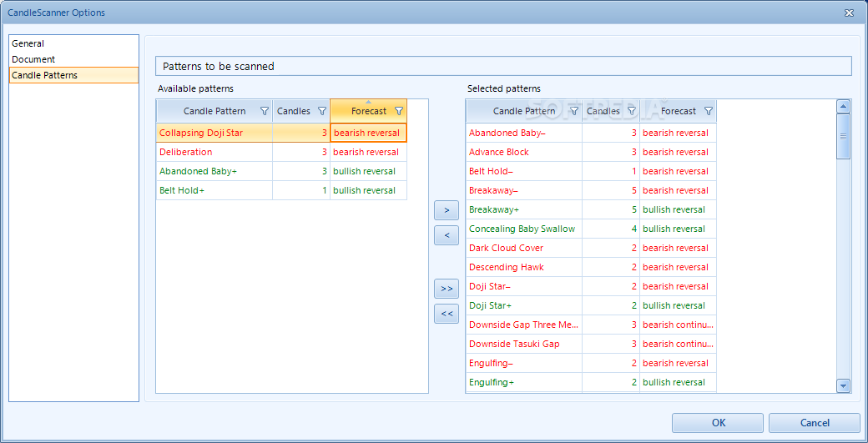Remove all patterns with << button
Viewport: 868px width, 443px height.
click(x=447, y=314)
